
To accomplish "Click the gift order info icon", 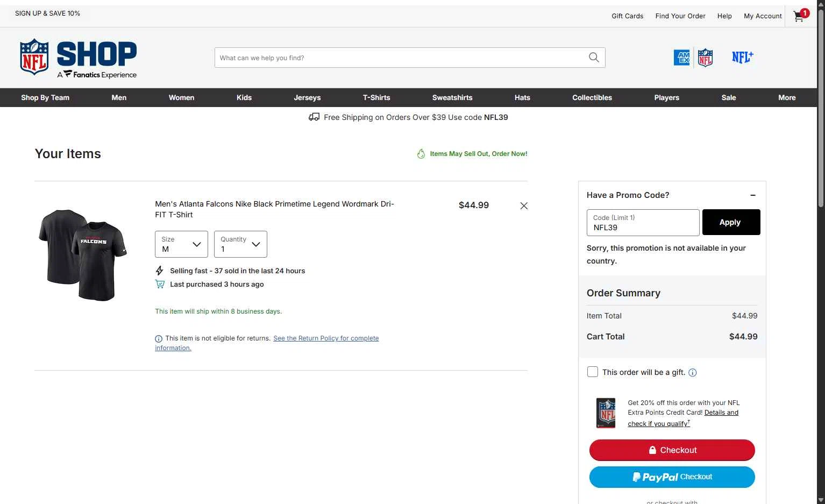I will pyautogui.click(x=693, y=372).
